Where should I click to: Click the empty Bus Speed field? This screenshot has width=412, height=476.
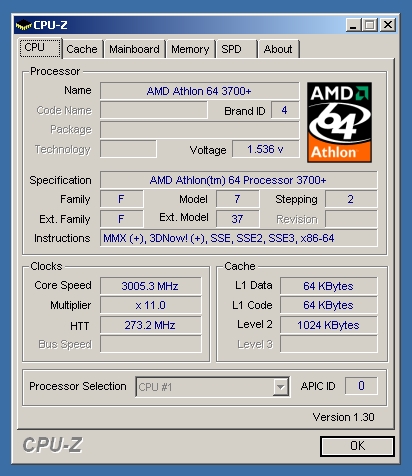151,344
